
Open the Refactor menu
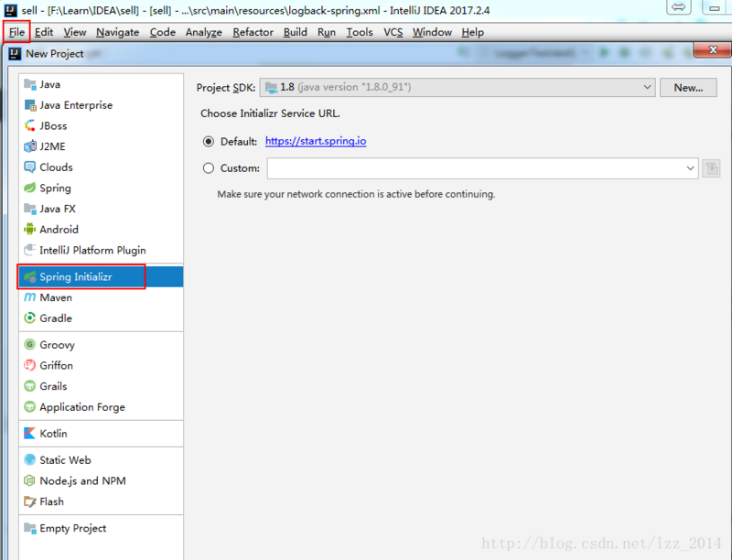click(x=253, y=32)
